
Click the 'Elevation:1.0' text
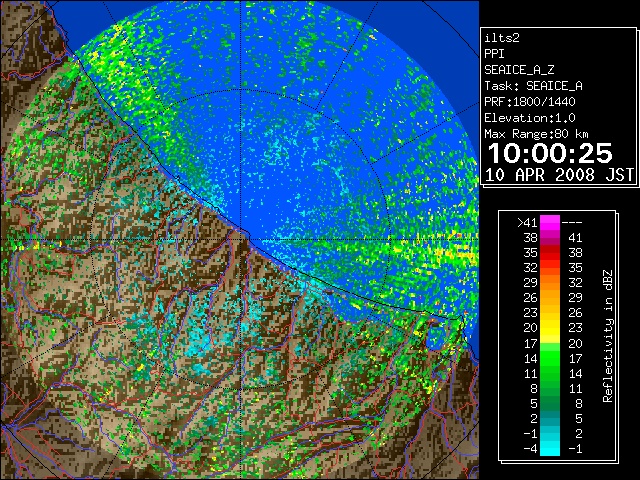click(x=530, y=118)
